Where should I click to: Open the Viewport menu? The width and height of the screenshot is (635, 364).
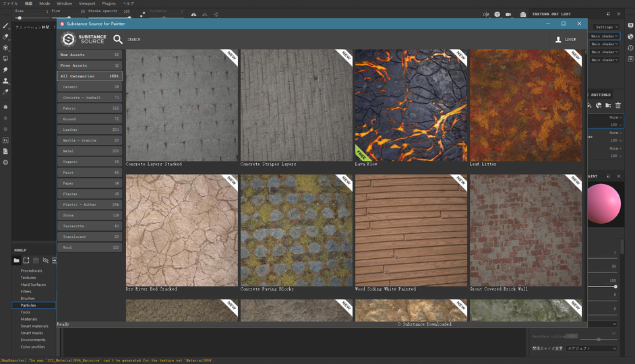(87, 3)
